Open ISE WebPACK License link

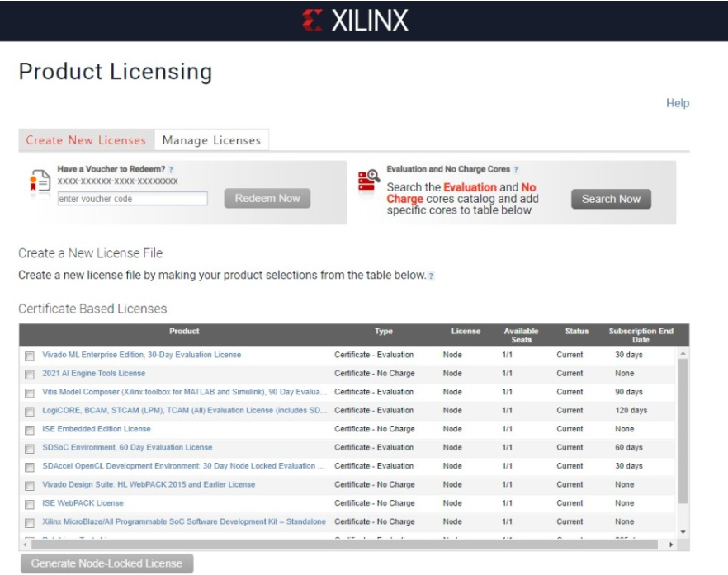(83, 503)
